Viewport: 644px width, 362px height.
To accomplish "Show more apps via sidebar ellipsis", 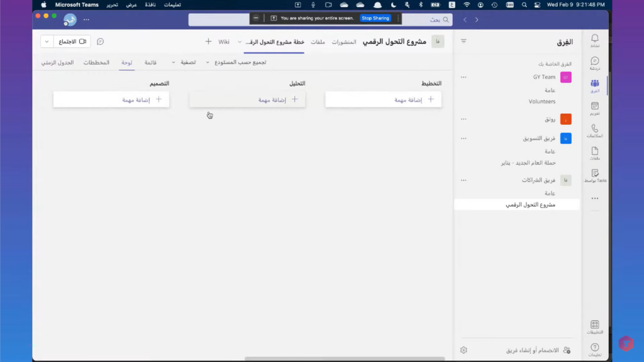I will 595,198.
